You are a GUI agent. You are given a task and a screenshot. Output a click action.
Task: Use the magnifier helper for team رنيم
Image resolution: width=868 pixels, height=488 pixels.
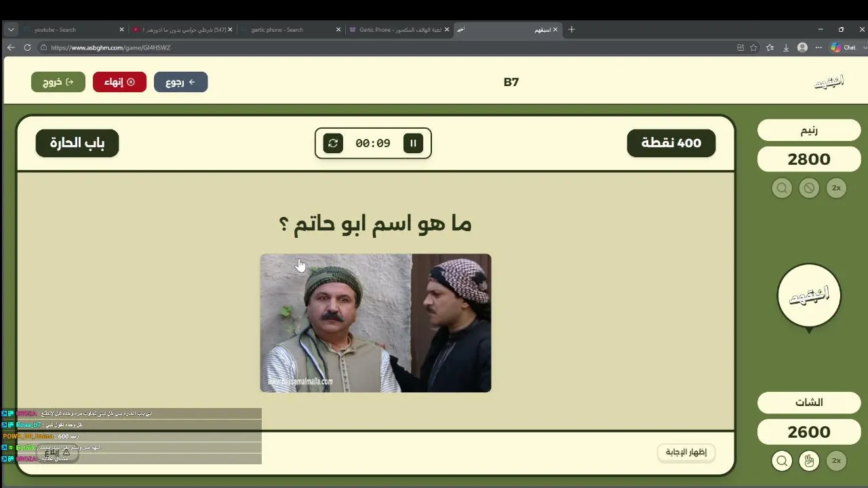tap(782, 188)
